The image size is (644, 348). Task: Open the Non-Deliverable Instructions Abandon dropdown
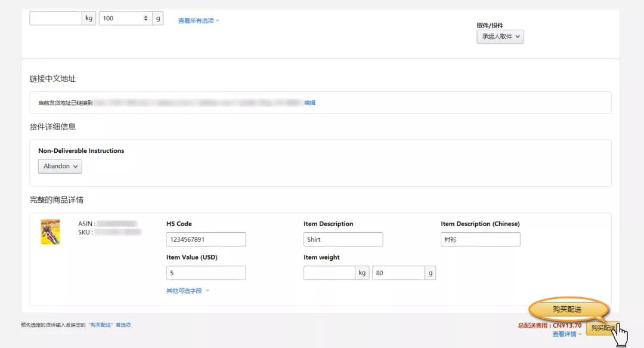[60, 167]
